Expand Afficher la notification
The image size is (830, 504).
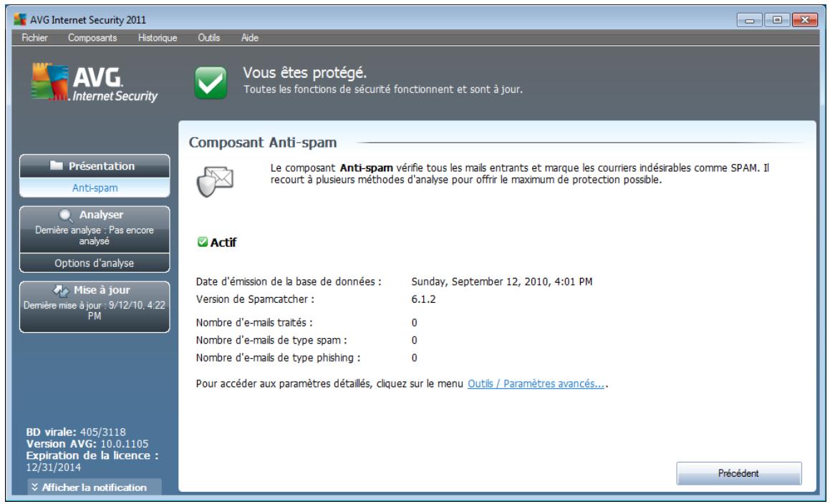click(x=95, y=487)
